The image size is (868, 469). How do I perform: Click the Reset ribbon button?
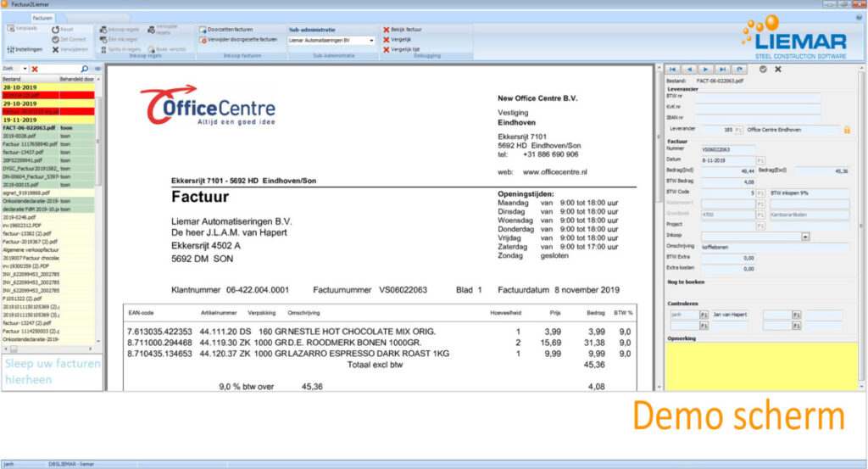click(x=63, y=30)
